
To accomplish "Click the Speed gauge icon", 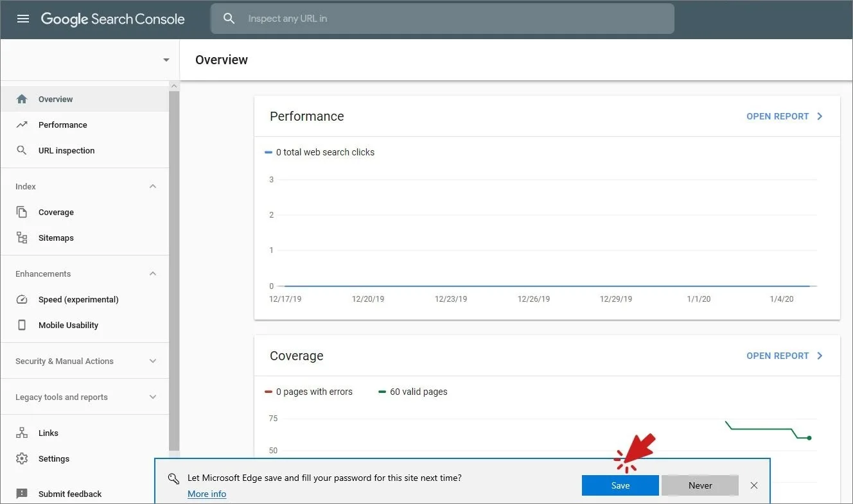I will point(22,299).
